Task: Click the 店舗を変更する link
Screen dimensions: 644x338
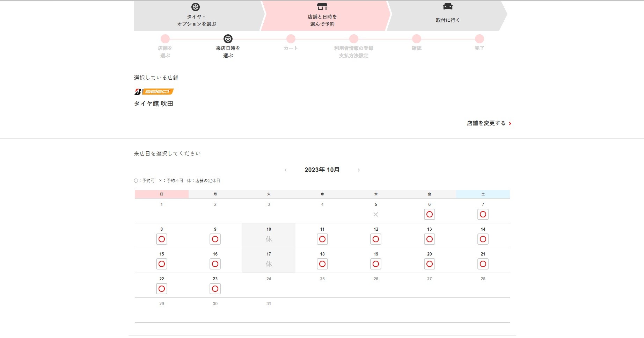Action: click(486, 123)
